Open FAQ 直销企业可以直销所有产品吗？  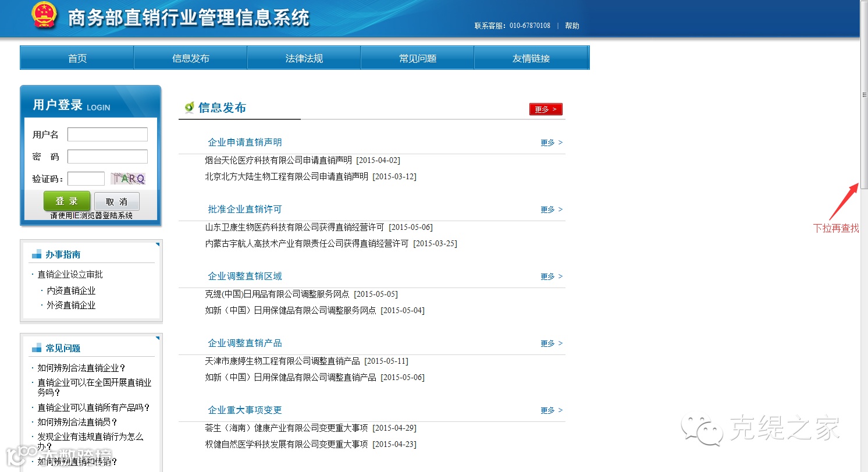[x=94, y=407]
